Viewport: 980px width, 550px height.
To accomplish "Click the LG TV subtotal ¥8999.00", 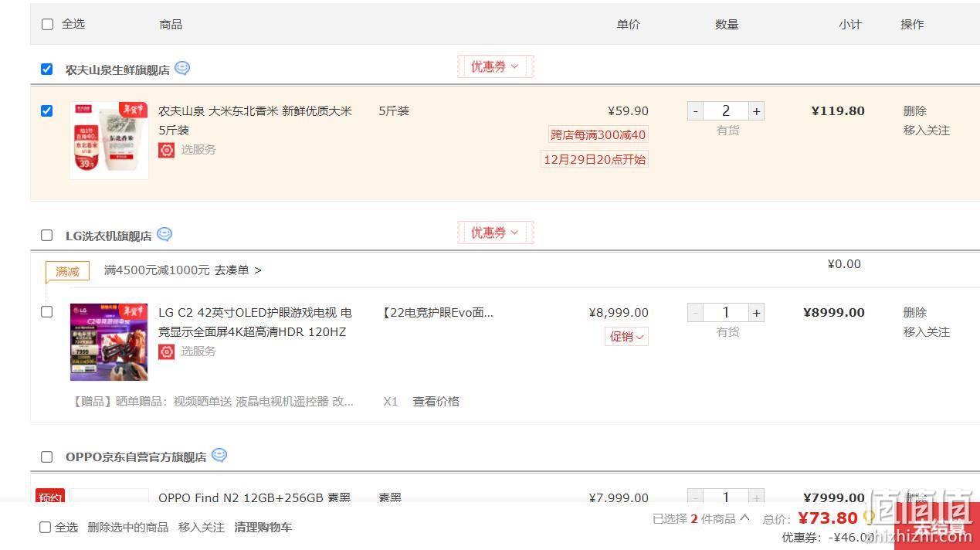I will 834,312.
